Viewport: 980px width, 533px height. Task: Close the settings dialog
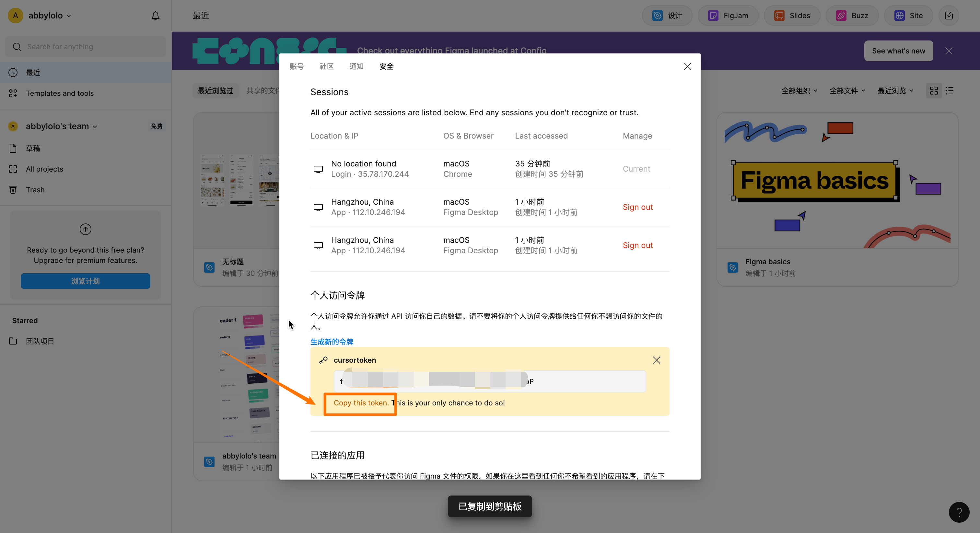point(687,66)
